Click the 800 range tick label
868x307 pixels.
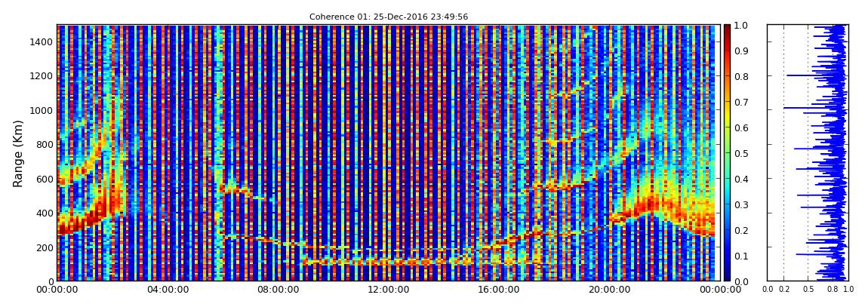(x=44, y=144)
